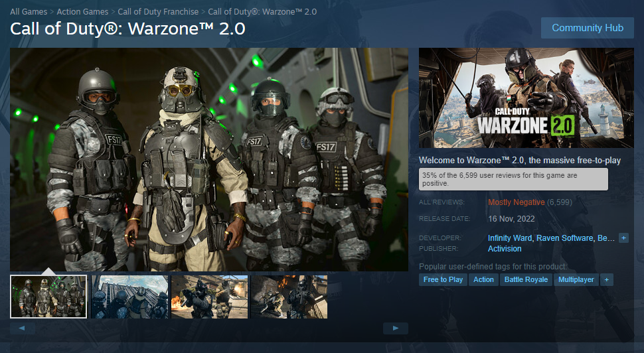The height and width of the screenshot is (353, 644).
Task: Click the PUBLISHER label
Action: [x=439, y=249]
